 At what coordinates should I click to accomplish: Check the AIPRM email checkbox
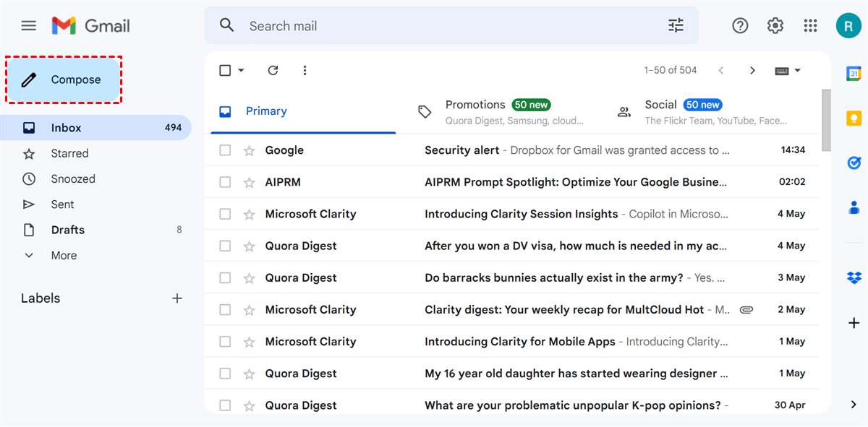(x=225, y=182)
